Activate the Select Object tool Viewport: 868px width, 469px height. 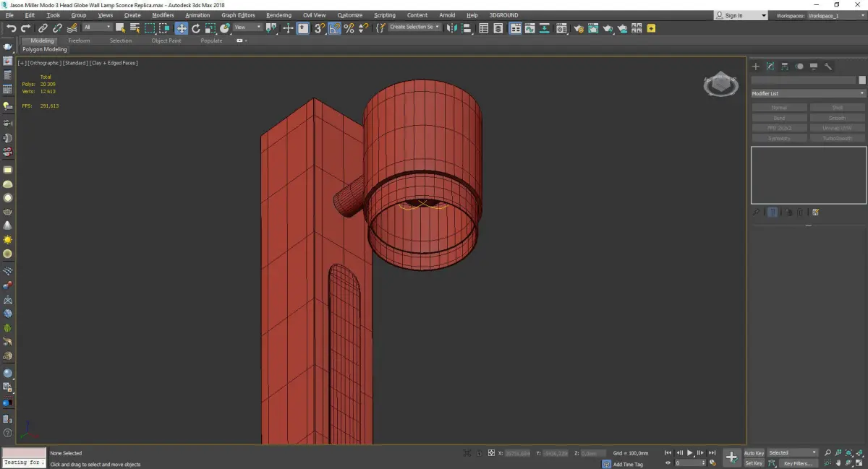pos(120,28)
